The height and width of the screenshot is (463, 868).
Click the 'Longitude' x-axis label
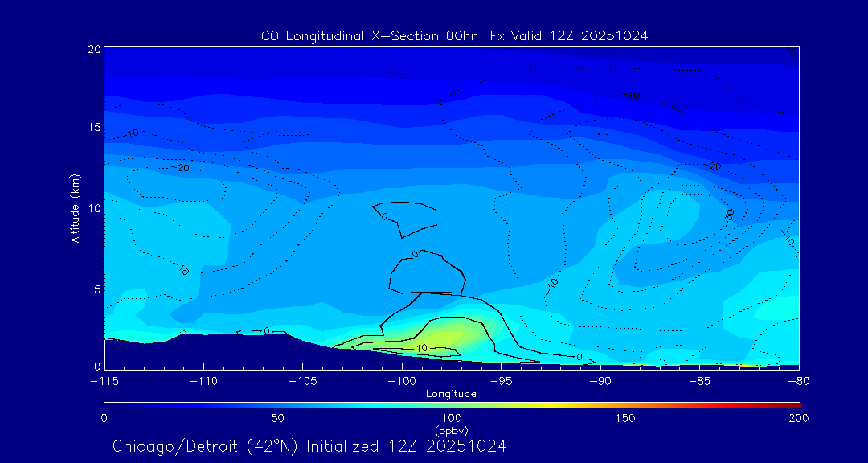pyautogui.click(x=451, y=394)
